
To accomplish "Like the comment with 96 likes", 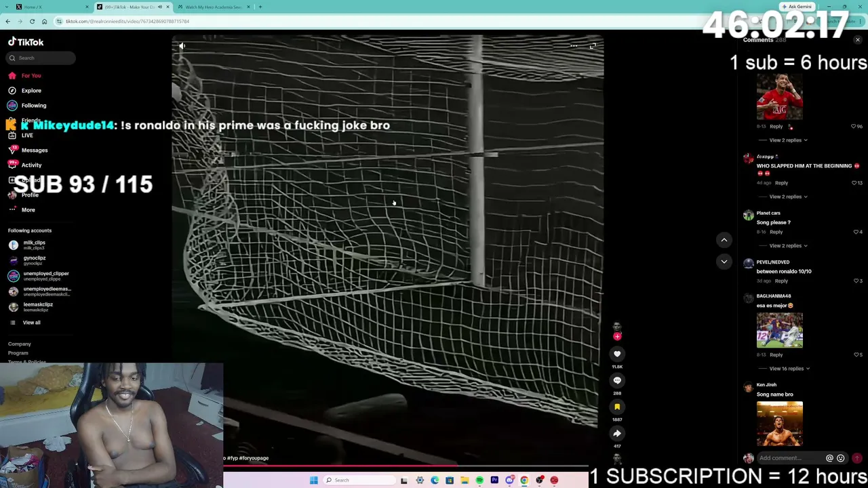I will tap(854, 127).
